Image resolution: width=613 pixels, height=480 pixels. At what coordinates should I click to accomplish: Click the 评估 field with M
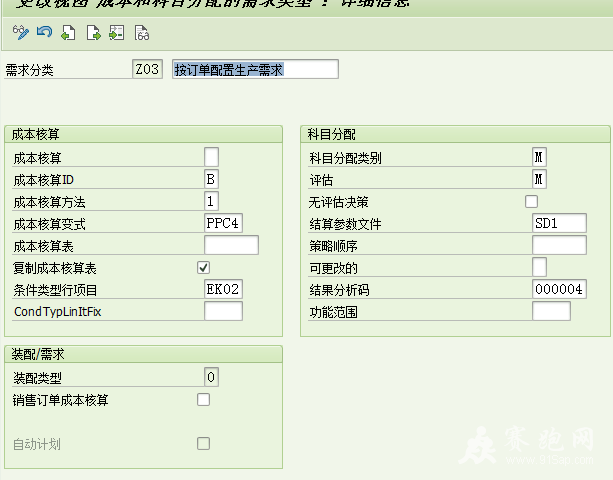539,179
